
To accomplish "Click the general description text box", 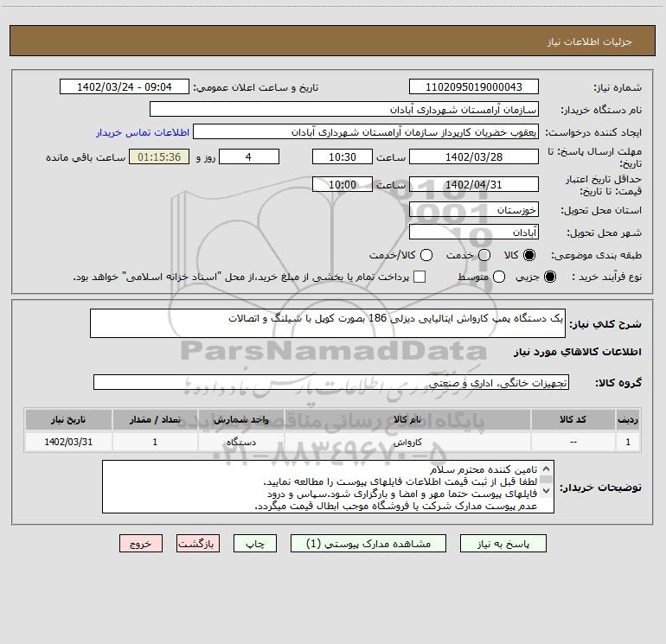I will pyautogui.click(x=328, y=323).
